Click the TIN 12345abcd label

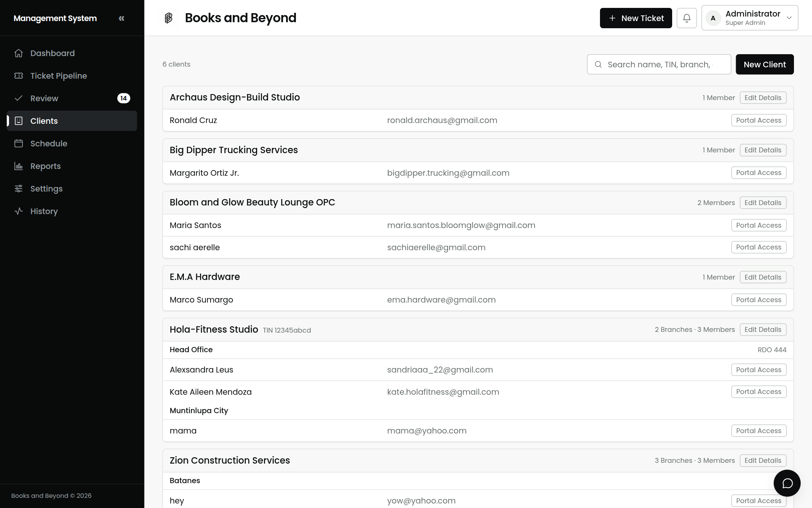pos(287,330)
